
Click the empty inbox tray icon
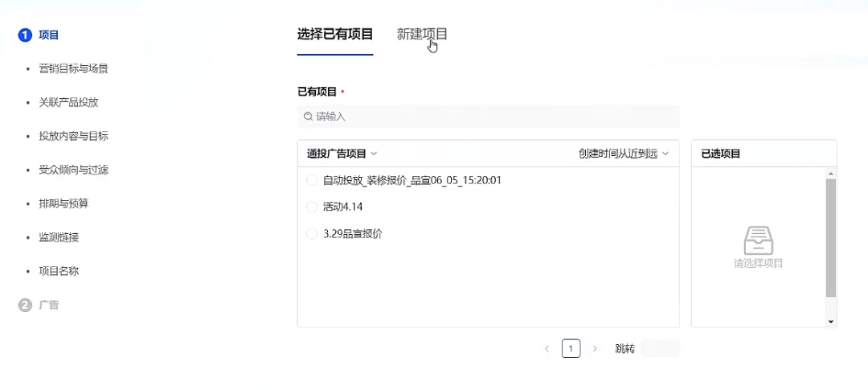coord(758,240)
